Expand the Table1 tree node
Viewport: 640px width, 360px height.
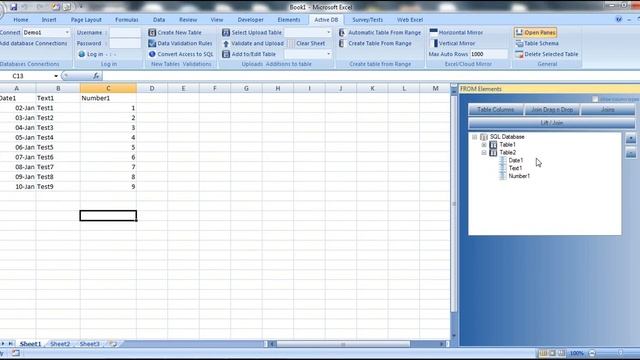pyautogui.click(x=484, y=144)
